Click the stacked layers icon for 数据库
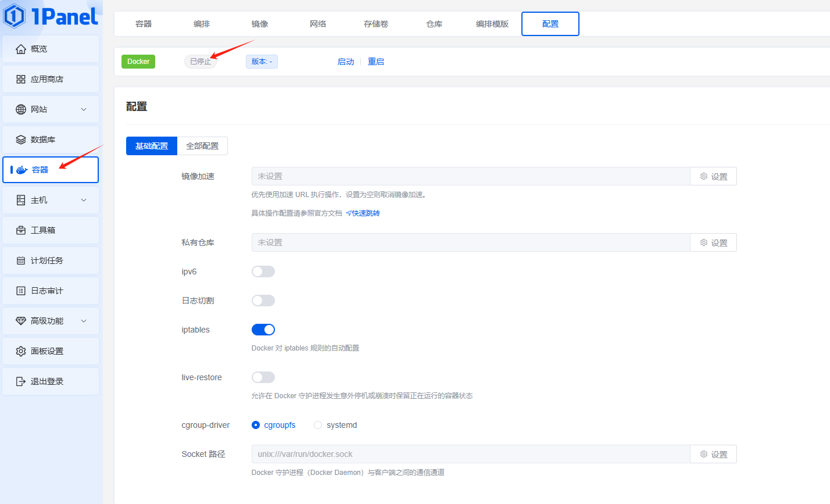This screenshot has width=830, height=504. click(21, 140)
